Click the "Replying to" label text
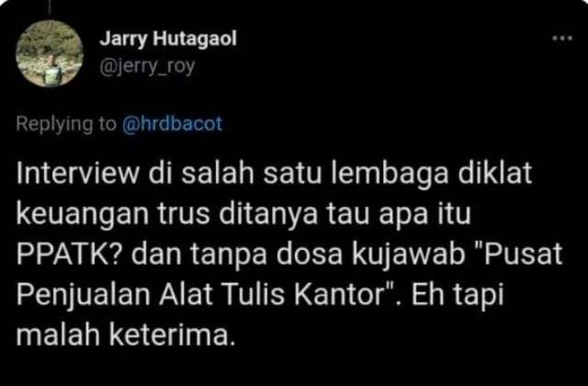 pos(66,124)
